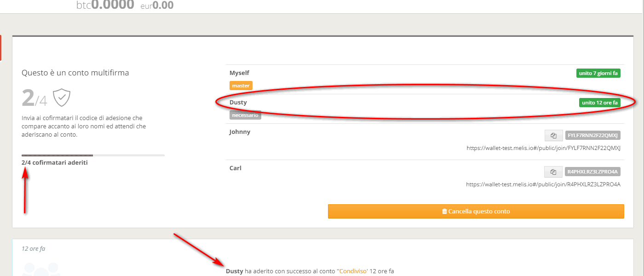Click the necessario badge under Dusty
Image resolution: width=644 pixels, height=276 pixels.
coord(245,115)
